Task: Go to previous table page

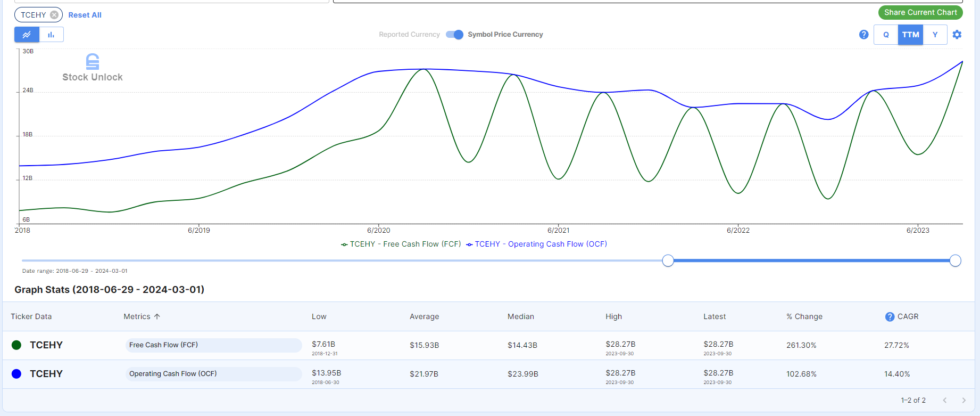Action: [945, 400]
